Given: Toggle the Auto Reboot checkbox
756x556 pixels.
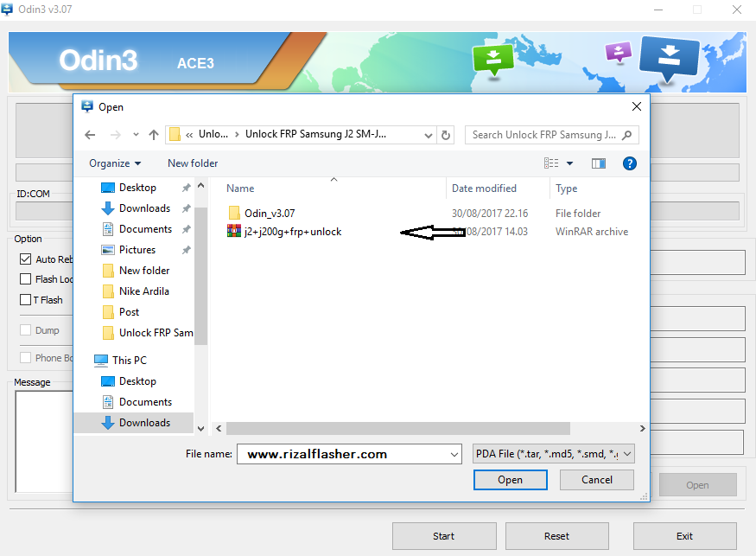Looking at the screenshot, I should [x=26, y=259].
